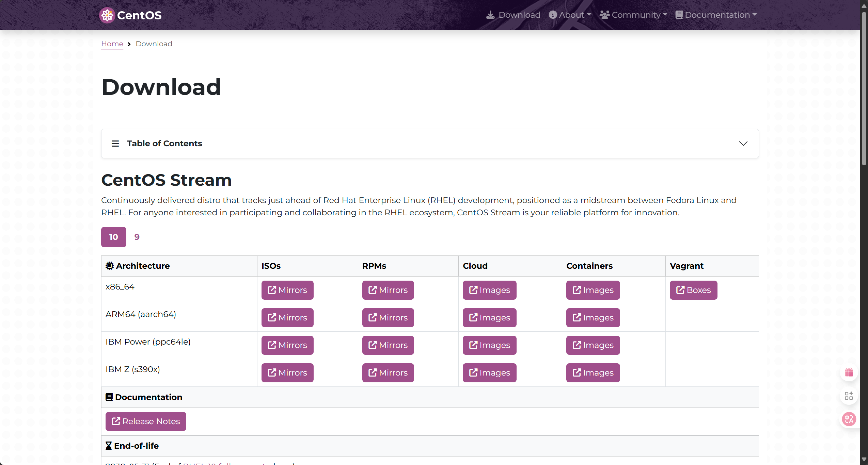Screen dimensions: 868x465
Task: Switch to the Stream 9 tab
Action: click(137, 237)
